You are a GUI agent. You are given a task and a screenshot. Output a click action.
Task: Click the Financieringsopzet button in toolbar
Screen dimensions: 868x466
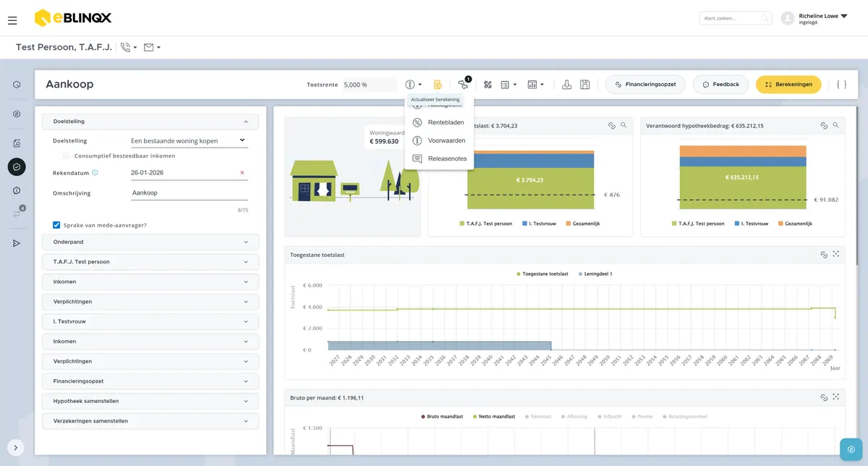[x=645, y=85]
